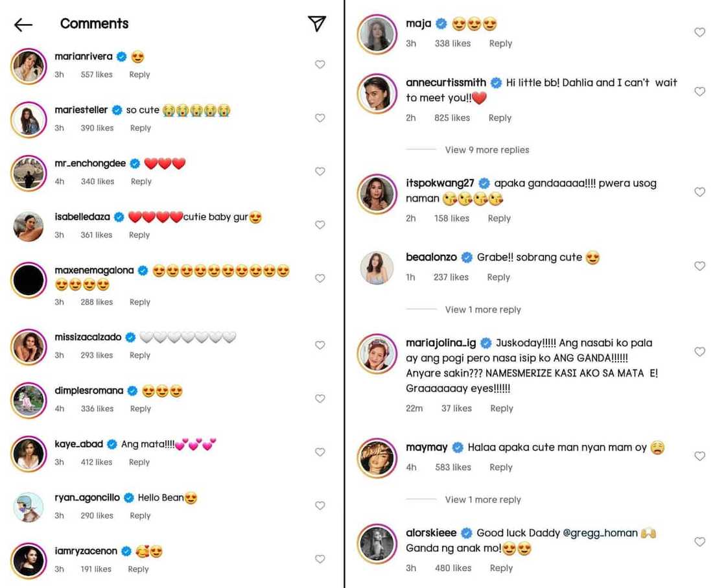Show 1 more reply under beaalonzo's comment

[482, 309]
